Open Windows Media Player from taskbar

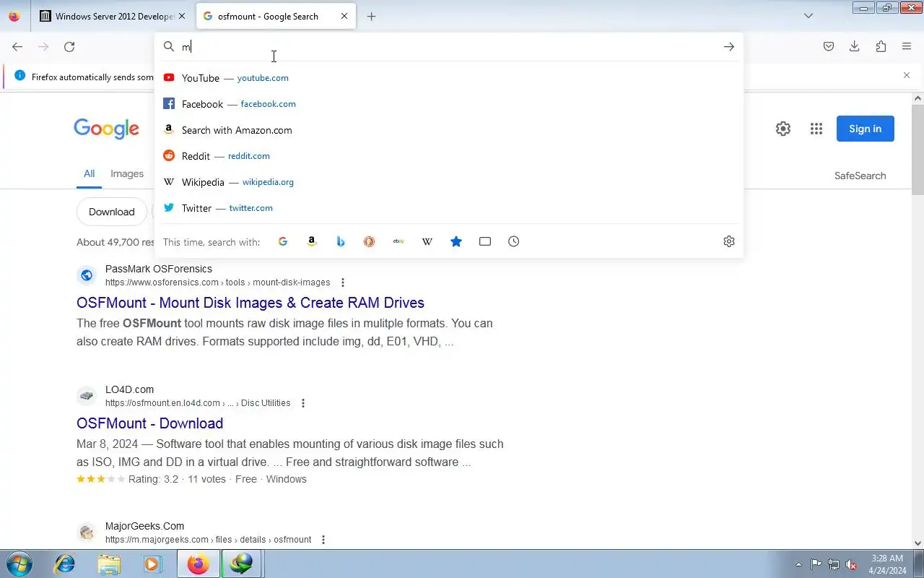(x=152, y=564)
